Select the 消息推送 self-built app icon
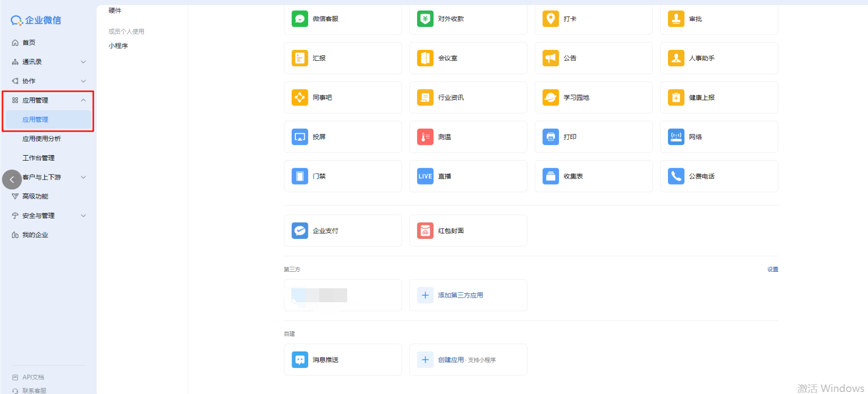Image resolution: width=868 pixels, height=394 pixels. pyautogui.click(x=300, y=360)
